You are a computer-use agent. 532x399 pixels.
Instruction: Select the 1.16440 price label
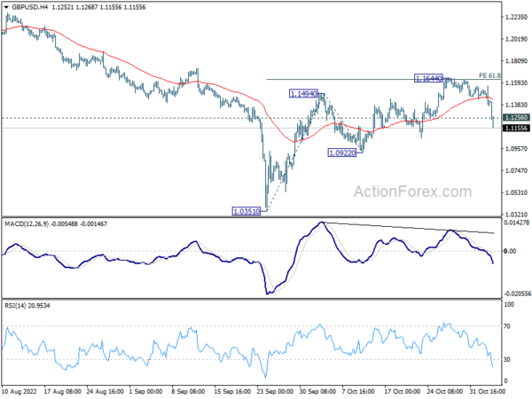pos(428,78)
